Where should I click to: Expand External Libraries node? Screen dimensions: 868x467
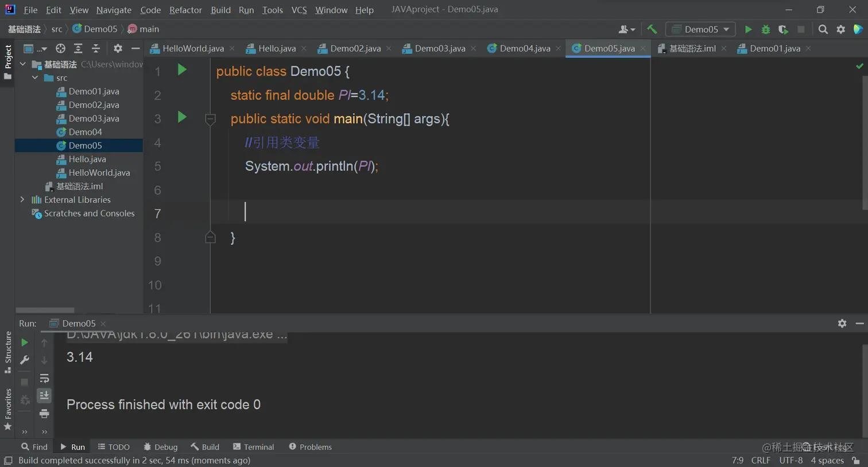click(x=22, y=200)
